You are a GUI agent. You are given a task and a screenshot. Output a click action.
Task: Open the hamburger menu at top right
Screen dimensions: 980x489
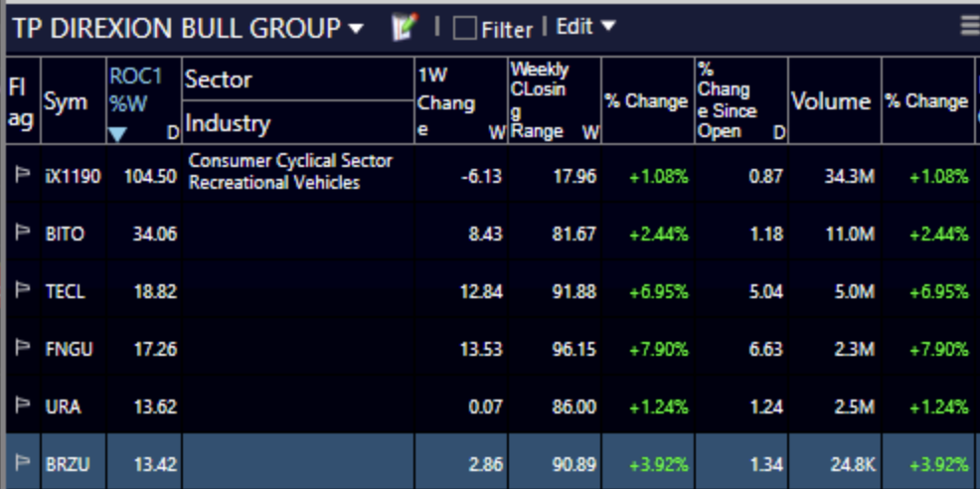(969, 27)
